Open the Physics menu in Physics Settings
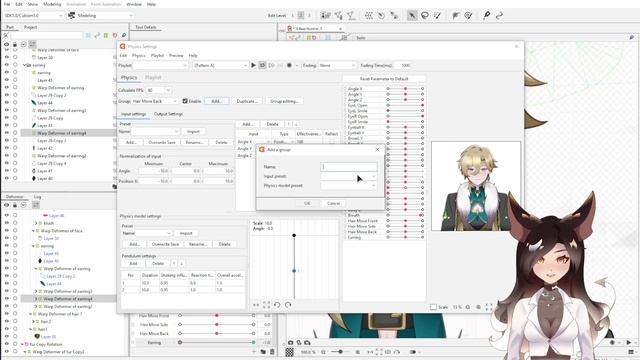This screenshot has height=360, width=640. pyautogui.click(x=139, y=56)
